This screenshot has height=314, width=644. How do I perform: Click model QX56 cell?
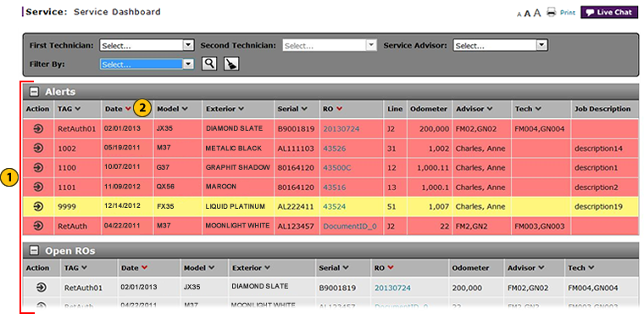point(165,187)
